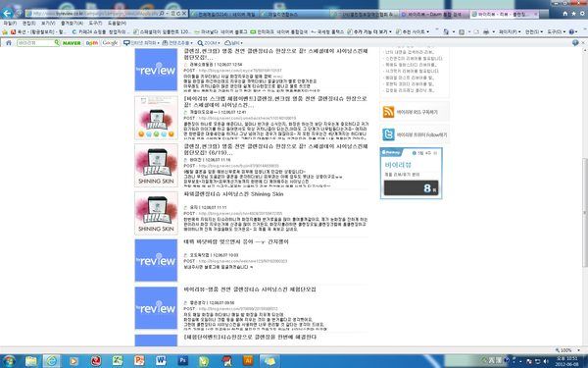Click the orange RSS feed icon
Screen dimensions: 588x368
click(x=388, y=112)
